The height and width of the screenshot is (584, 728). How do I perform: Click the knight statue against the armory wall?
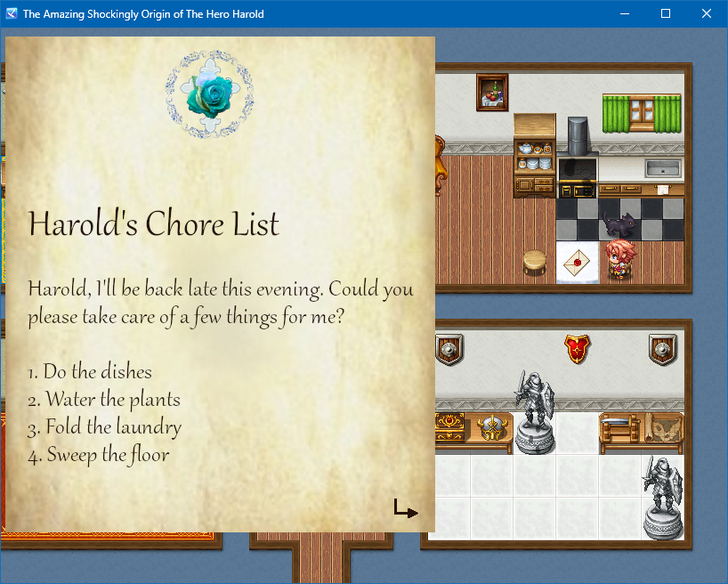535,411
